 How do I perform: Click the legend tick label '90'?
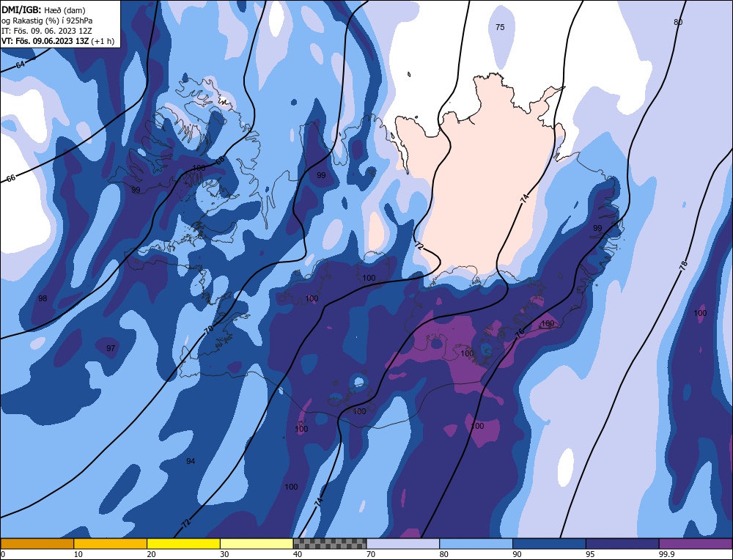517,554
